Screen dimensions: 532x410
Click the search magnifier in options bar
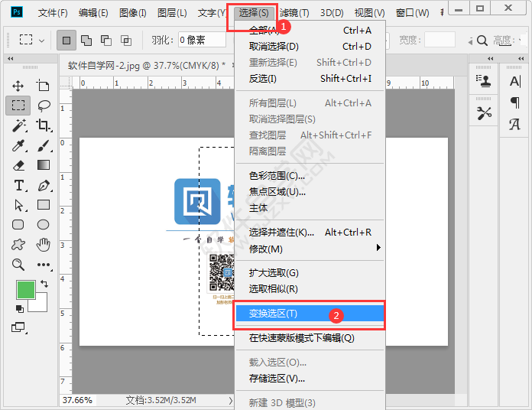pyautogui.click(x=482, y=41)
